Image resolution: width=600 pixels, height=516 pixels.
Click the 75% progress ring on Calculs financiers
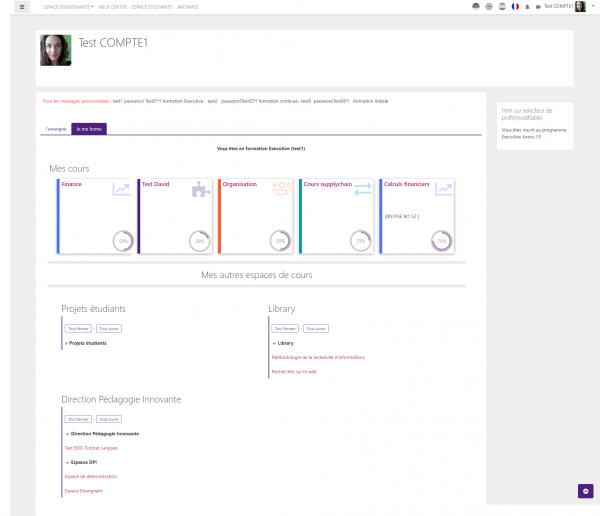click(441, 241)
